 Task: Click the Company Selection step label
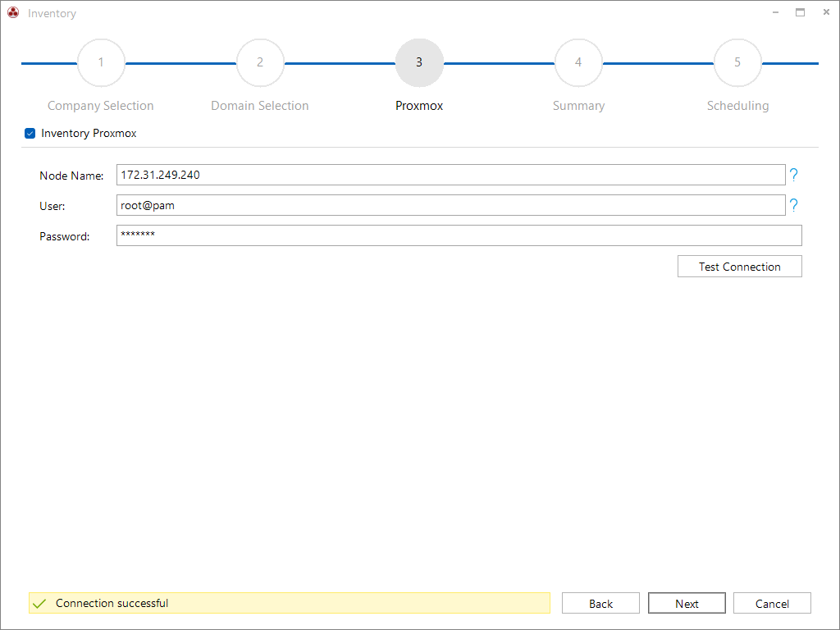tap(101, 106)
